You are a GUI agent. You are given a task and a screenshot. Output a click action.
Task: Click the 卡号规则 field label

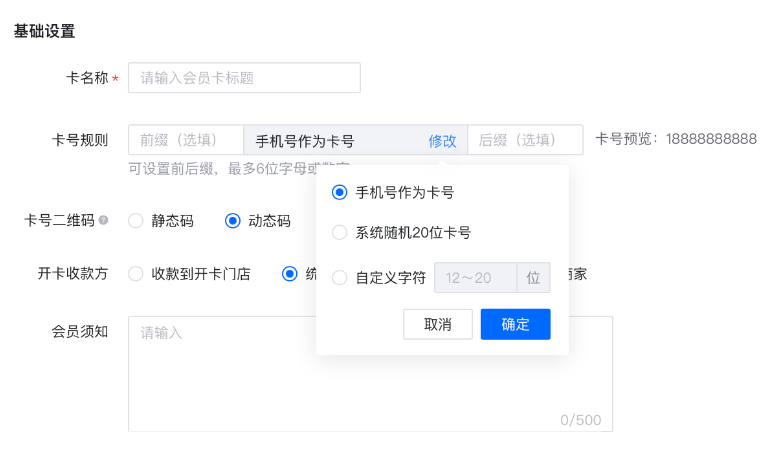tap(80, 140)
